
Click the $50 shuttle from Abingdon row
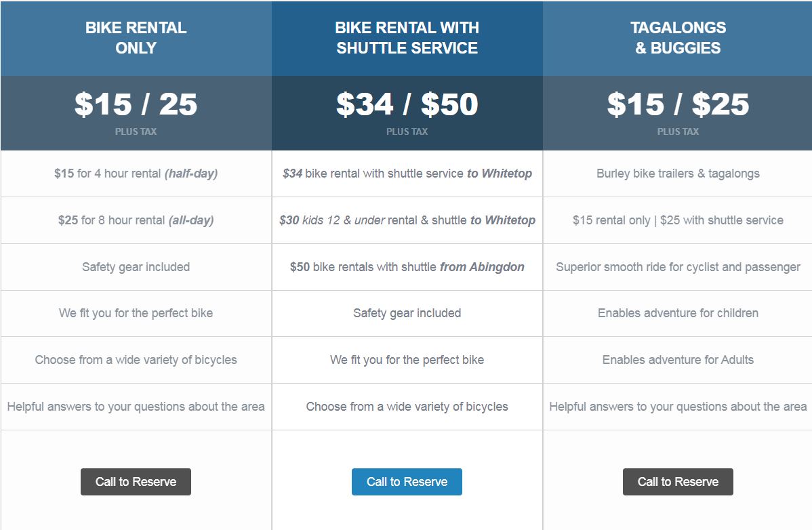pyautogui.click(x=407, y=266)
